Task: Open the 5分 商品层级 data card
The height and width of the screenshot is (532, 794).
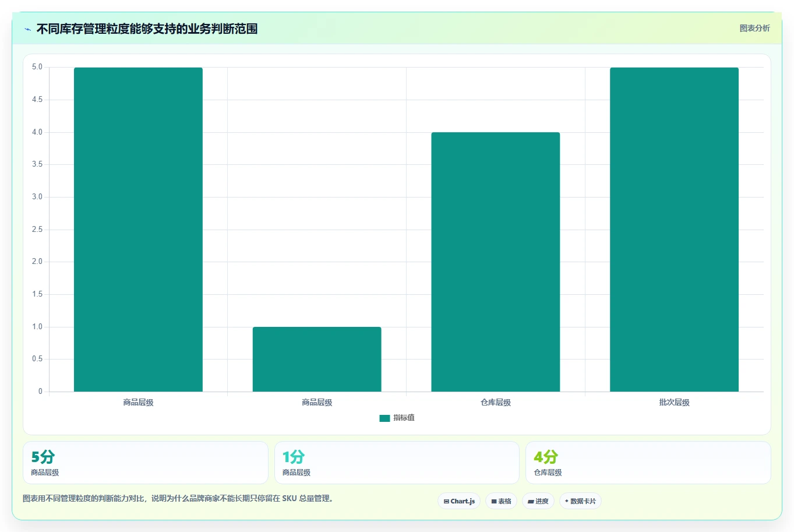Action: pos(146,463)
